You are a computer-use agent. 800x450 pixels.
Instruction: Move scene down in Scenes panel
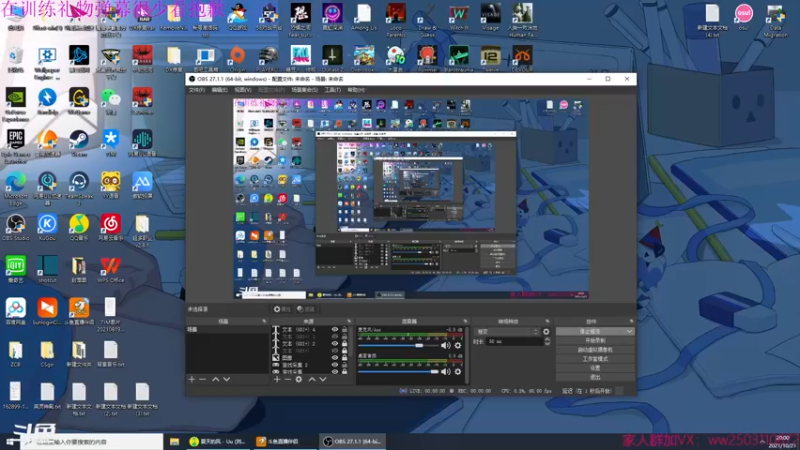227,380
